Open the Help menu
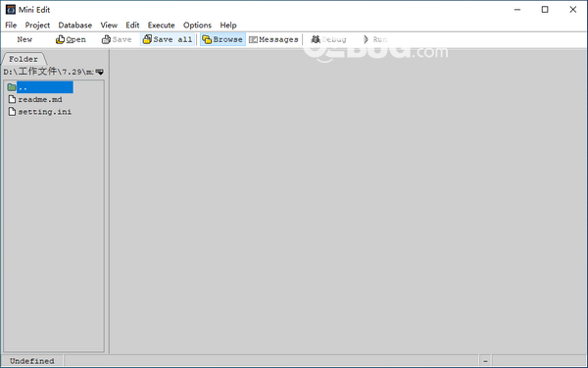The height and width of the screenshot is (368, 588). [x=228, y=26]
